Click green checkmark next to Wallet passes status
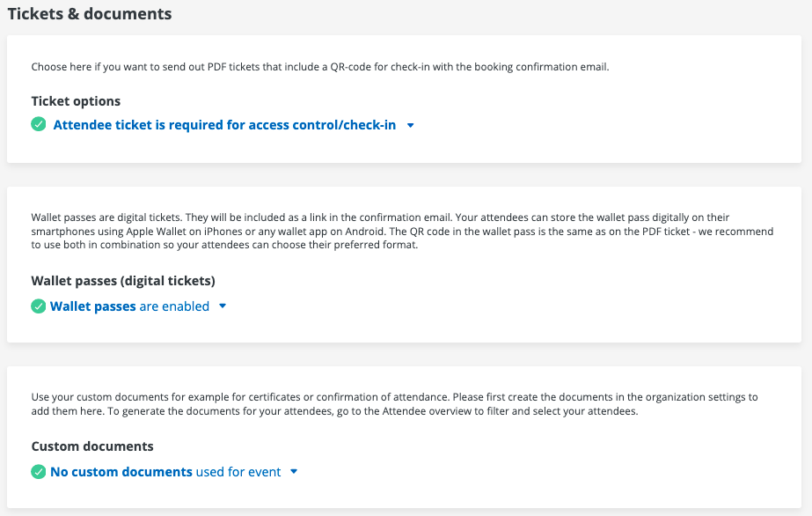812x516 pixels. [39, 306]
